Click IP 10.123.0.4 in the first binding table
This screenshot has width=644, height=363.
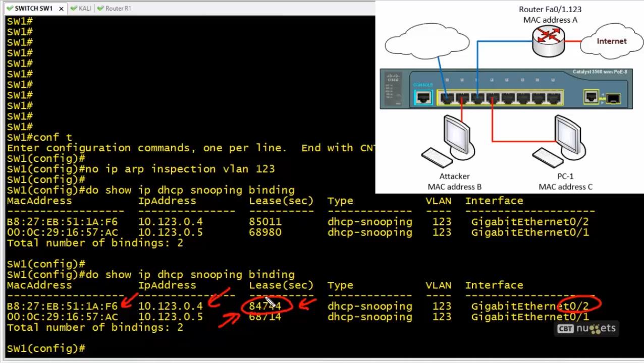[171, 222]
